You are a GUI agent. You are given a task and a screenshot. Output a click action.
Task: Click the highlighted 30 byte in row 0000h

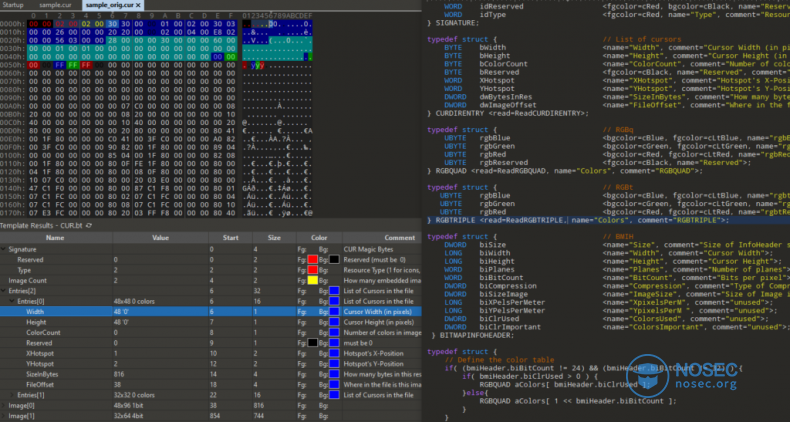(112, 24)
